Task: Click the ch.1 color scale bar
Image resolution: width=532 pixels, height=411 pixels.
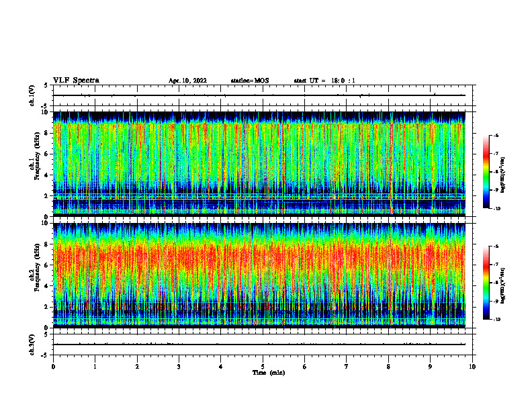Action: click(486, 172)
